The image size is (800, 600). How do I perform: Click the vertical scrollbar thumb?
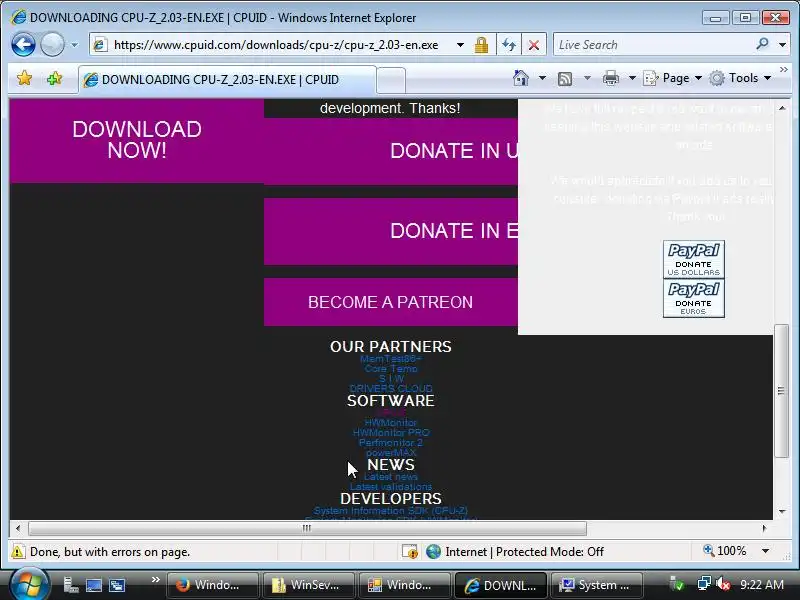tap(782, 391)
